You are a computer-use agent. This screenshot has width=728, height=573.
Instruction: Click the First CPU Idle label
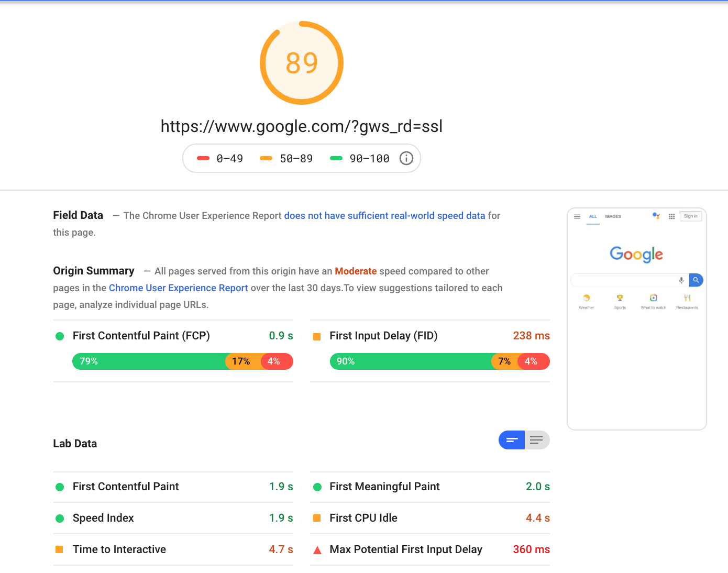tap(363, 518)
